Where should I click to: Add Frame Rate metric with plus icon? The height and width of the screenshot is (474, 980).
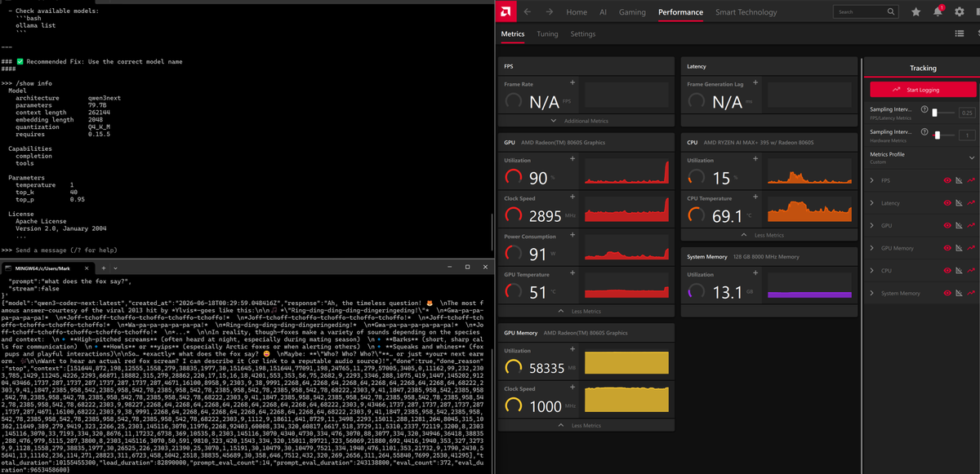pos(572,83)
